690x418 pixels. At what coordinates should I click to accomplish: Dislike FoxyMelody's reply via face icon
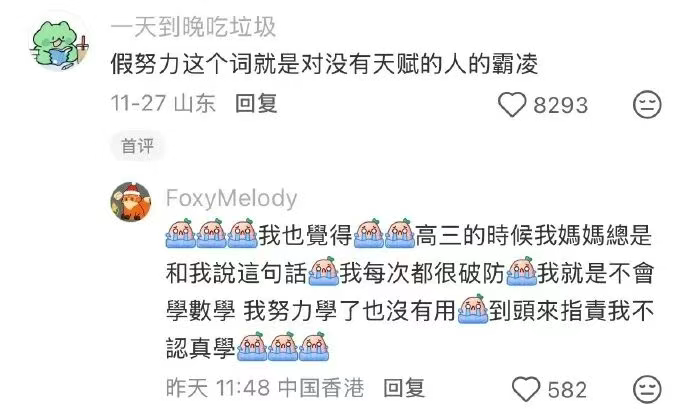tap(647, 389)
